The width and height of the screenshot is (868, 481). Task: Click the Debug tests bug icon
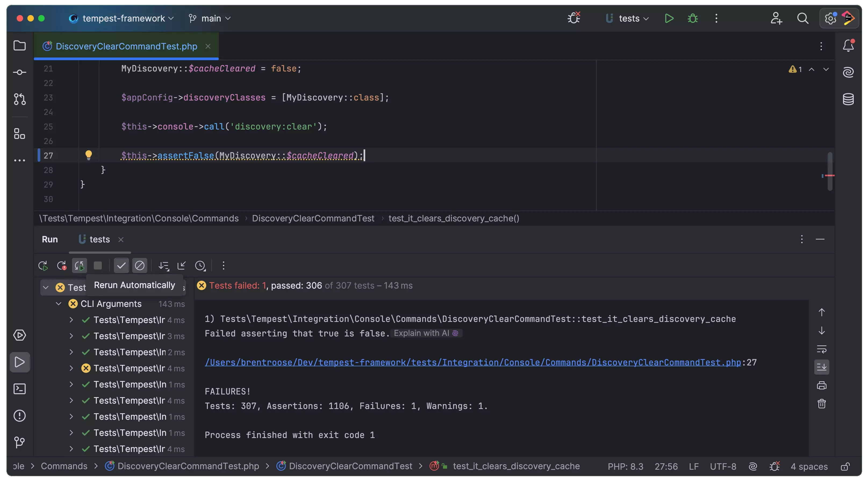pos(693,18)
